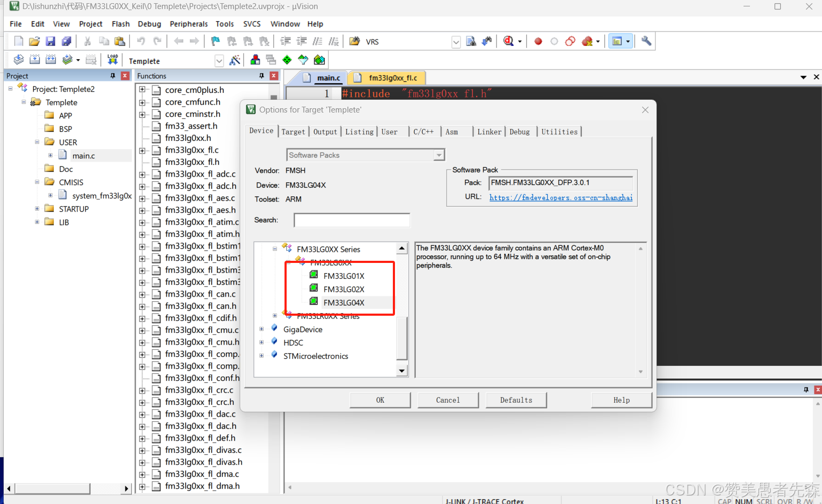822x504 pixels.
Task: Click the Defaults button
Action: [516, 400]
